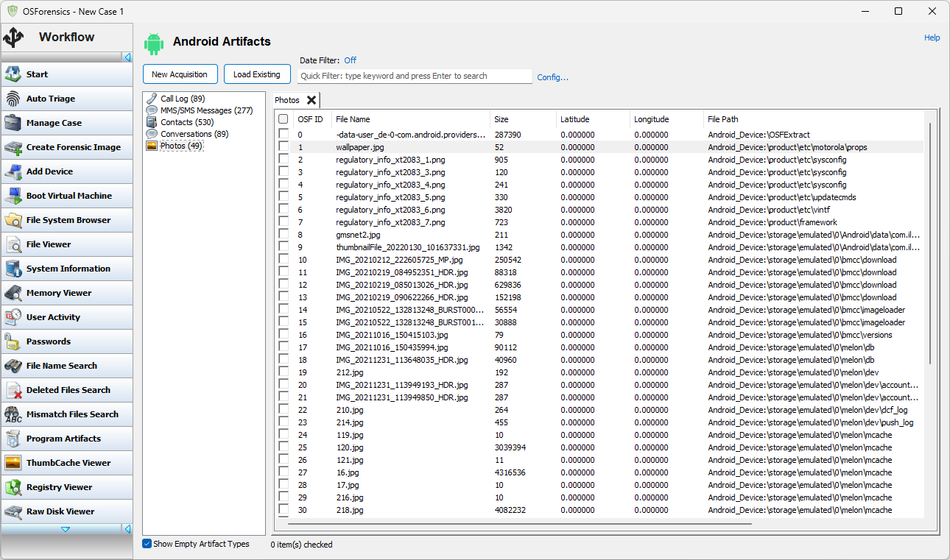Click the Quick Filter search field
The image size is (950, 560).
tap(415, 76)
